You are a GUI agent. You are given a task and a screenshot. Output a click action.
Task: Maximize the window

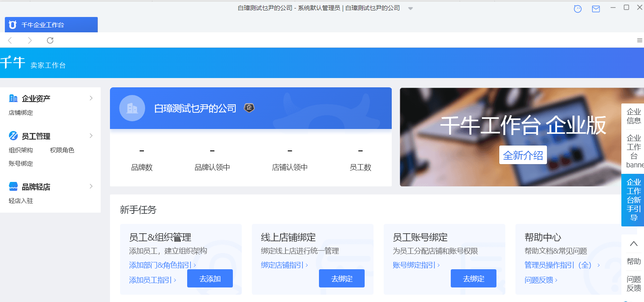pos(626,8)
